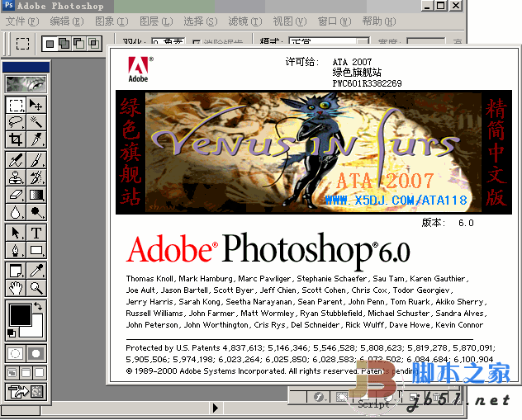Click the marquee tool preset icon in options bar
This screenshot has width=522, height=420.
22,44
